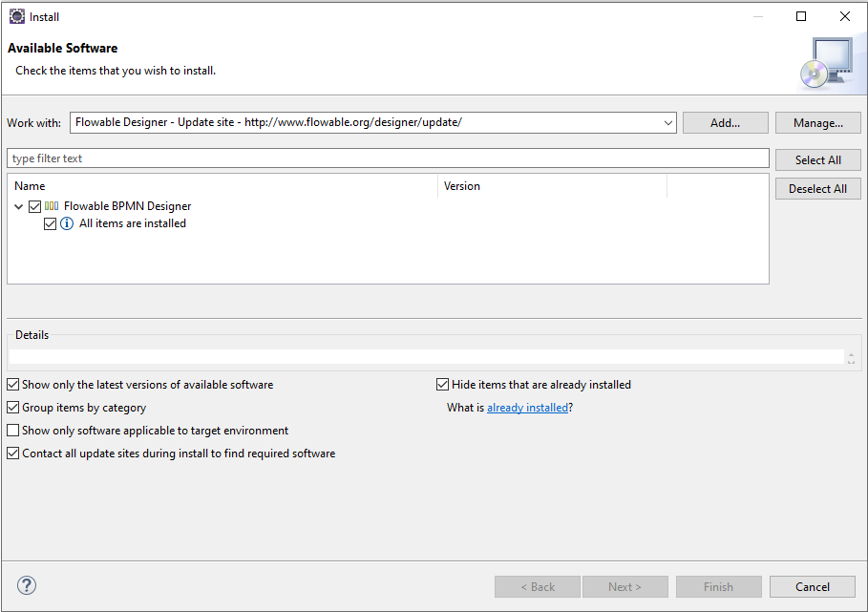Toggle Show only the latest versions checkbox
The height and width of the screenshot is (612, 868).
click(x=12, y=385)
